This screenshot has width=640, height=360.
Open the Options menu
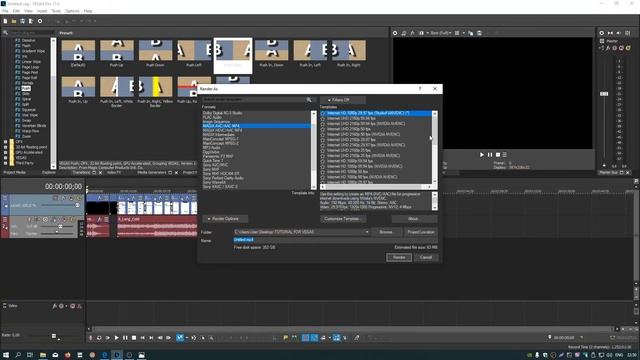[72, 11]
